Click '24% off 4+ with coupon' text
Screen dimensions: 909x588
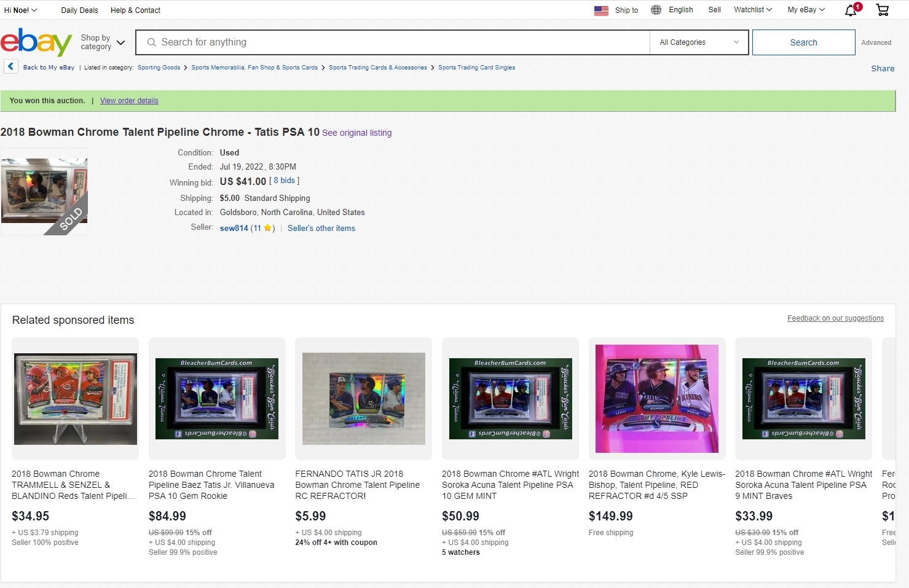(x=336, y=543)
